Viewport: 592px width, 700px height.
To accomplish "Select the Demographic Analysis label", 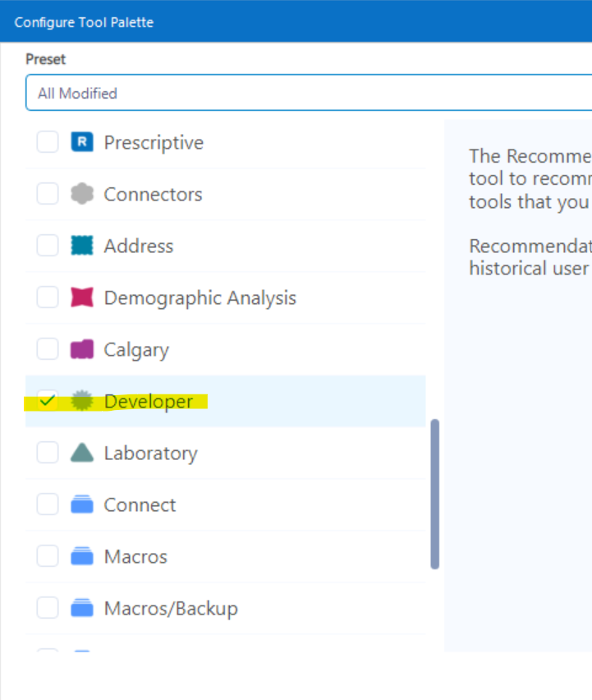I will 200,297.
